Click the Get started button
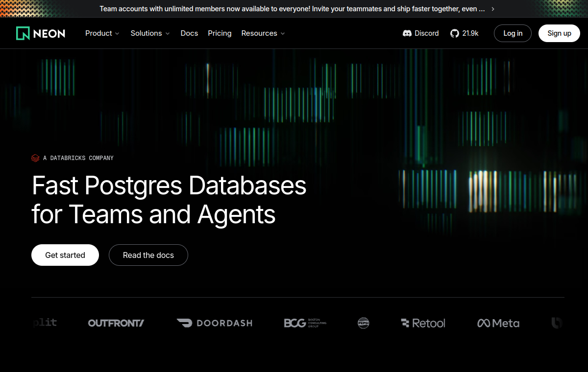588x372 pixels. tap(65, 255)
